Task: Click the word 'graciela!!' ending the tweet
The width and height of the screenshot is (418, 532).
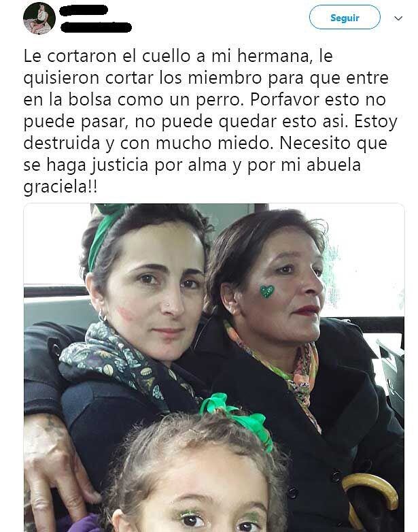Action: [x=60, y=187]
